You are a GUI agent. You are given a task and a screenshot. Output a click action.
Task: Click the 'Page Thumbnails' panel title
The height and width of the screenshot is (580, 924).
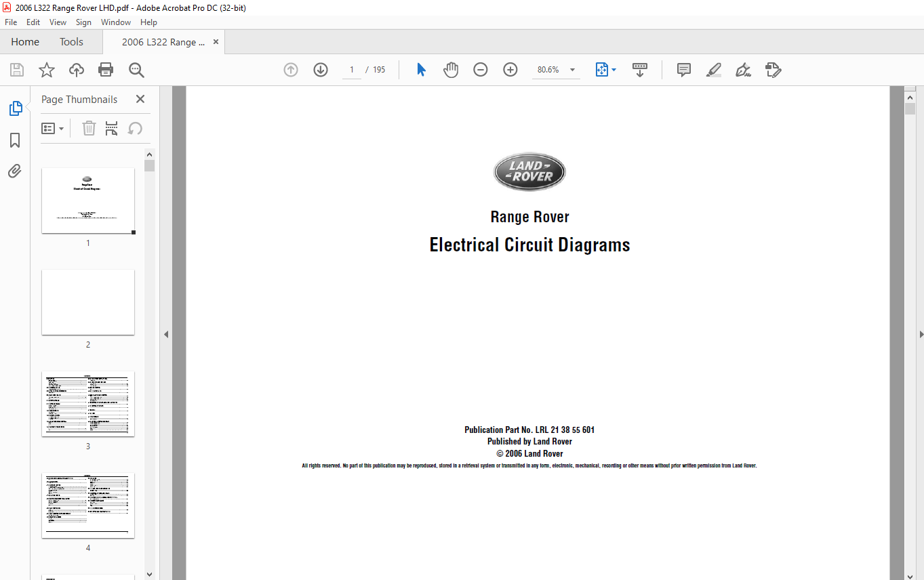(x=79, y=99)
